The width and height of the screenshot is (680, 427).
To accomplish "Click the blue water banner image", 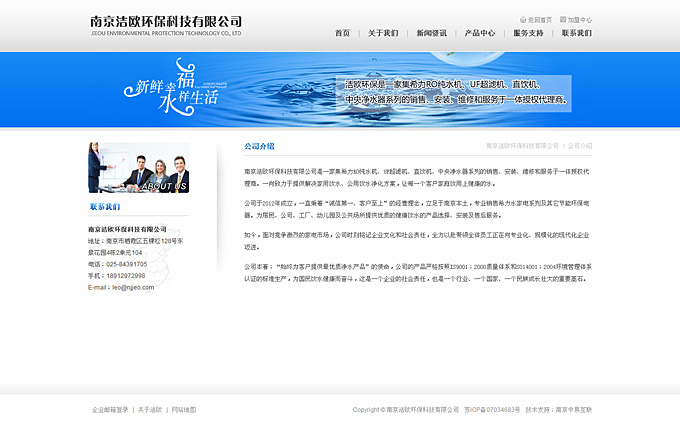I will click(x=340, y=90).
